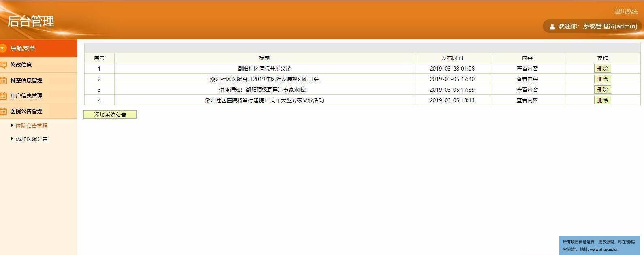Image resolution: width=644 pixels, height=255 pixels.
Task: Delete announcement number 2 in the table
Action: coord(602,79)
